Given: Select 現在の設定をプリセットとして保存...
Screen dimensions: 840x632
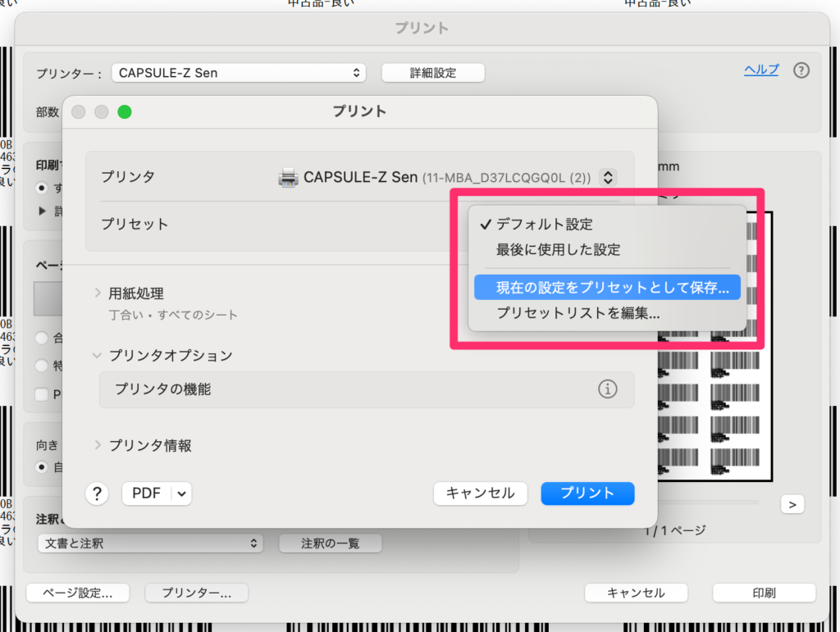Looking at the screenshot, I should click(612, 288).
